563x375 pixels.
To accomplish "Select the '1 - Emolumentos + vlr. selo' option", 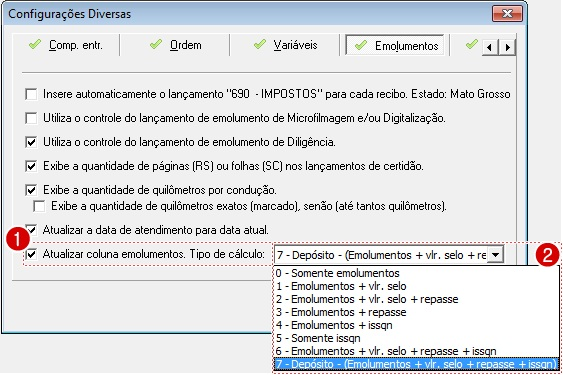I will click(417, 286).
